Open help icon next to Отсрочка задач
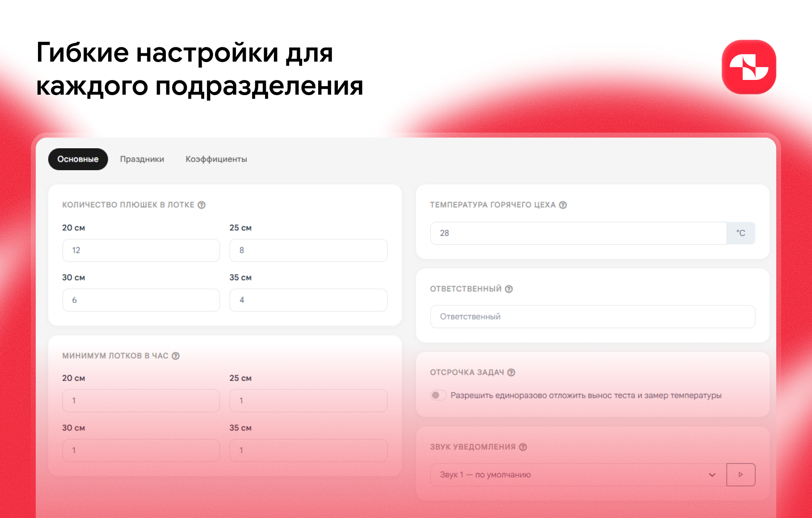The width and height of the screenshot is (812, 518). click(511, 372)
